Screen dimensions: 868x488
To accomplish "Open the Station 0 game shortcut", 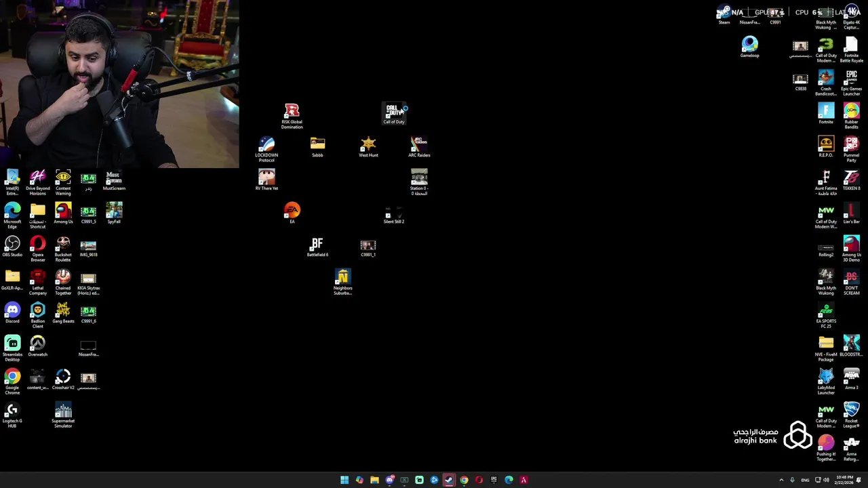I will (419, 183).
